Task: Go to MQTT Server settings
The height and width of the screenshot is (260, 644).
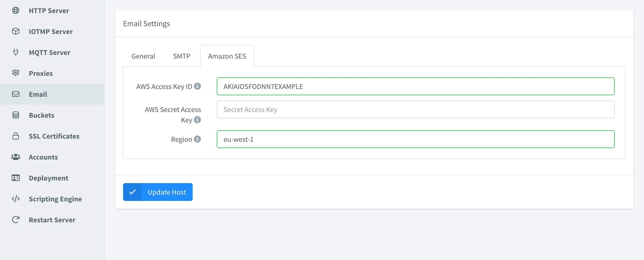Action: (52, 52)
